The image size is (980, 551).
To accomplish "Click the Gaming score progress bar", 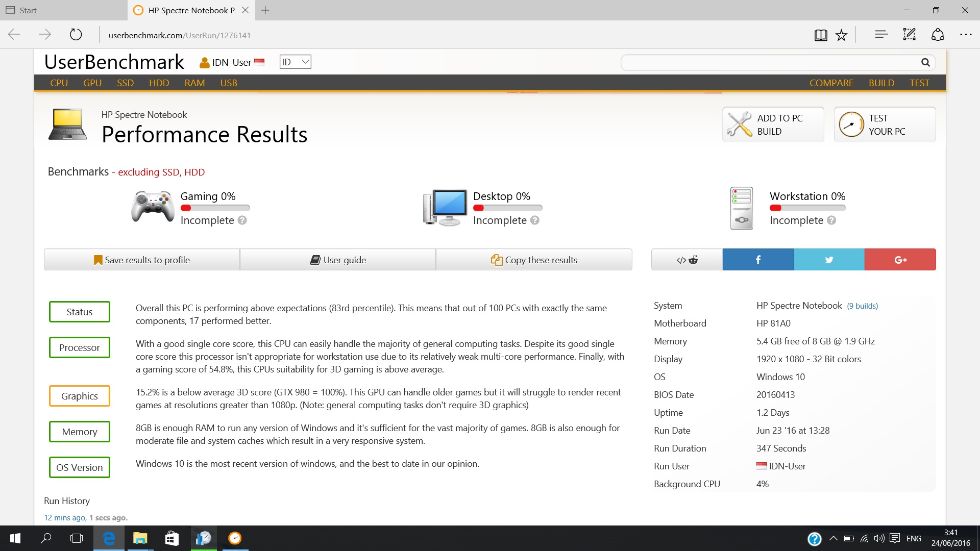I will coord(215,208).
